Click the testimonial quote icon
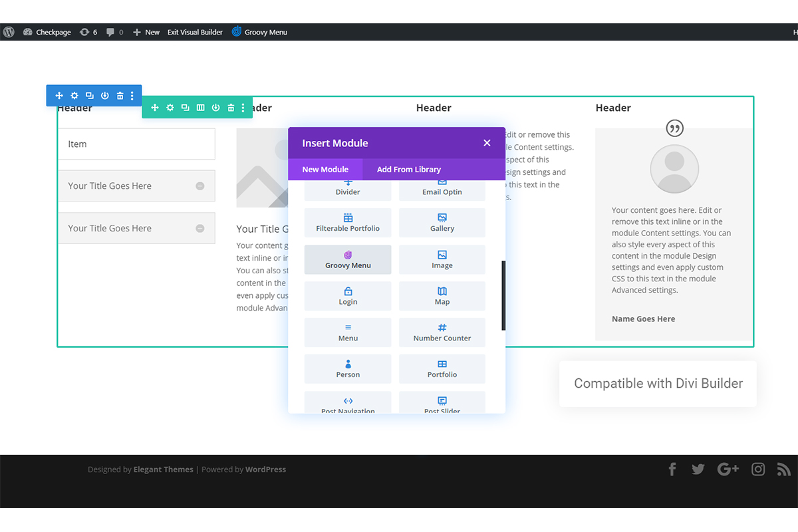The height and width of the screenshot is (532, 798). pyautogui.click(x=674, y=128)
